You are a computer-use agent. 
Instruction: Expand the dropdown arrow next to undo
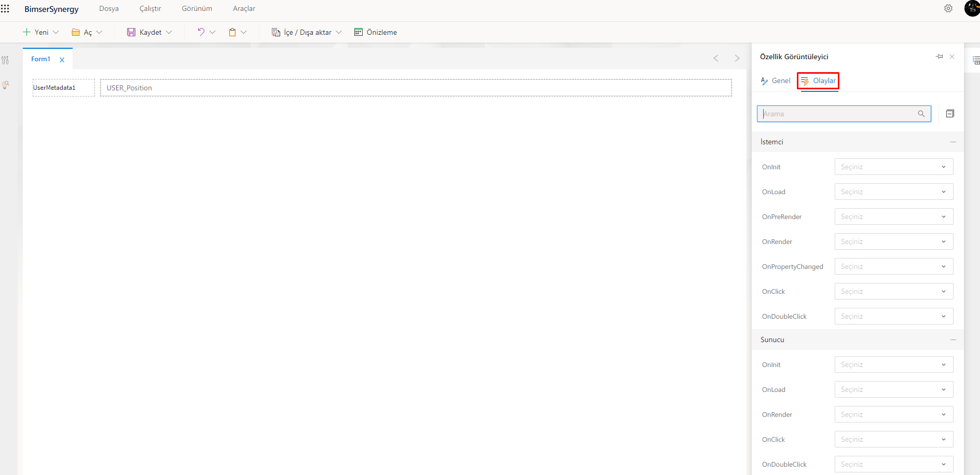pyautogui.click(x=212, y=32)
